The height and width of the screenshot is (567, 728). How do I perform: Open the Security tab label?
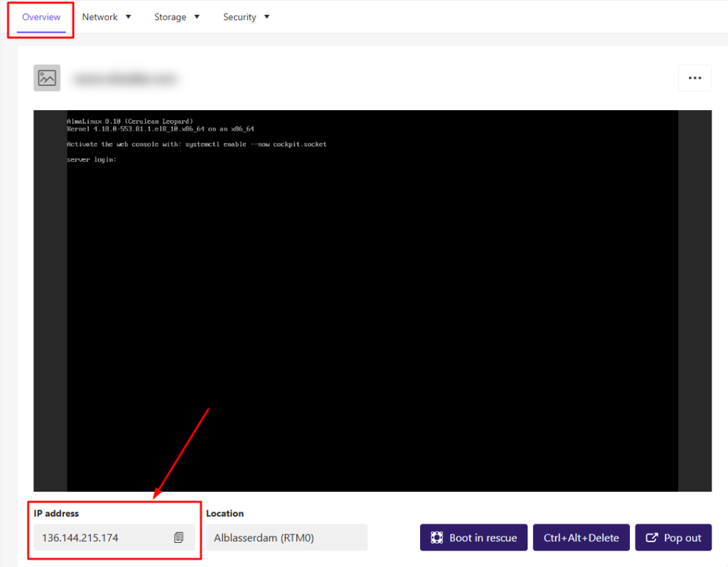pyautogui.click(x=240, y=17)
